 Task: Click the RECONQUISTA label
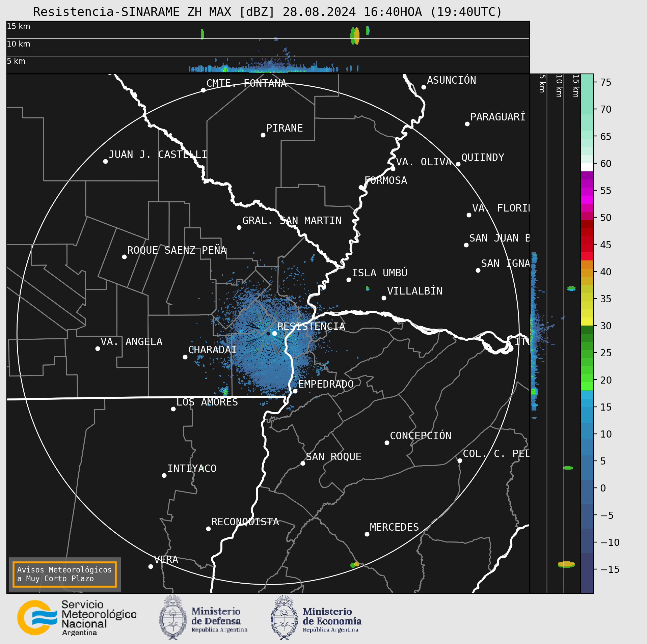pyautogui.click(x=245, y=522)
